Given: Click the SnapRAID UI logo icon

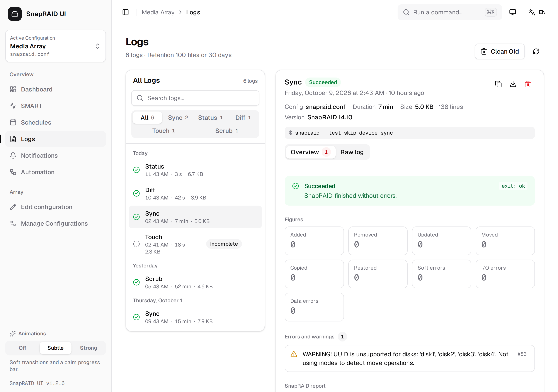Looking at the screenshot, I should click(15, 14).
